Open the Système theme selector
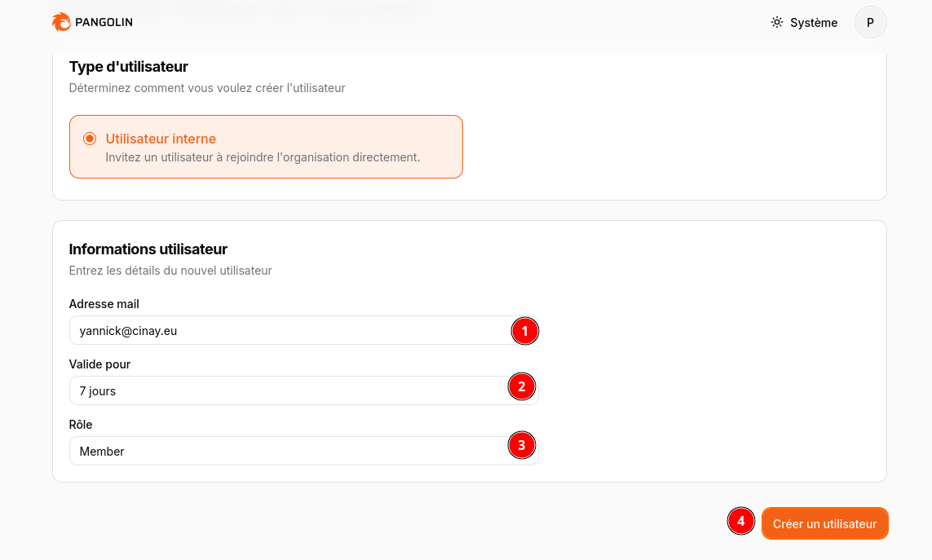Image resolution: width=932 pixels, height=560 pixels. [805, 23]
